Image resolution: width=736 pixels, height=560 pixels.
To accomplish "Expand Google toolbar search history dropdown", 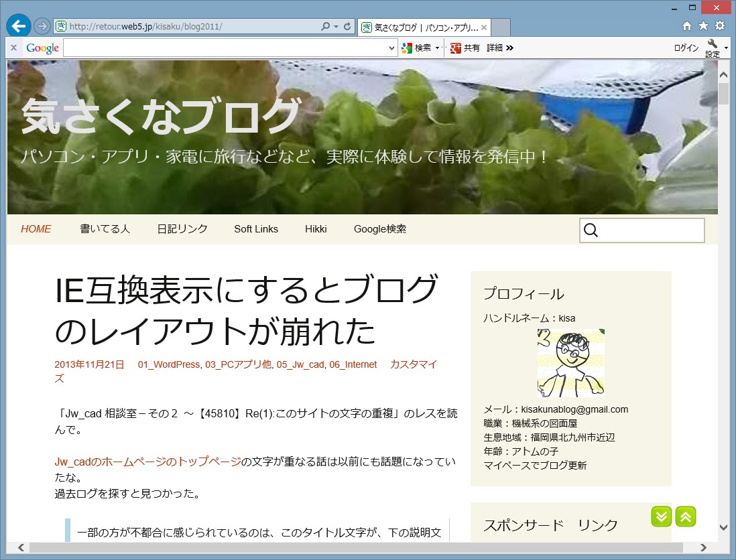I will click(392, 48).
